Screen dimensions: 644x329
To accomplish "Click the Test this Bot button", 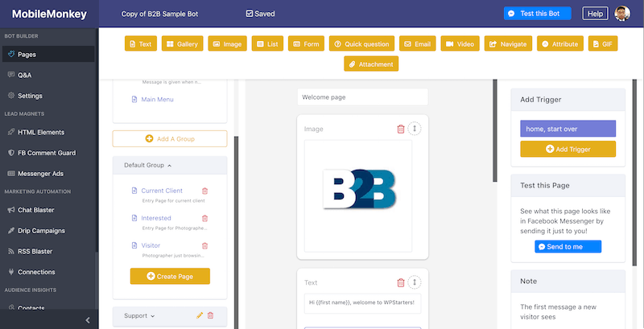I will [537, 14].
